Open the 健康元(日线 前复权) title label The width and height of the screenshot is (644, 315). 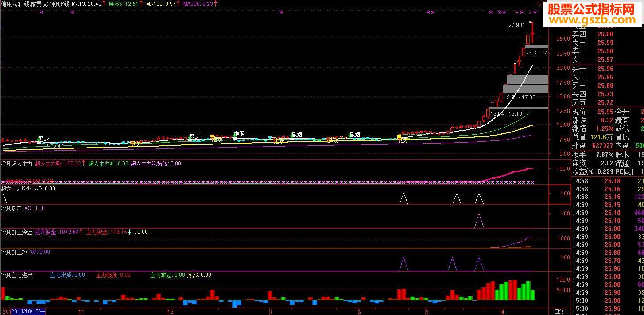click(24, 4)
